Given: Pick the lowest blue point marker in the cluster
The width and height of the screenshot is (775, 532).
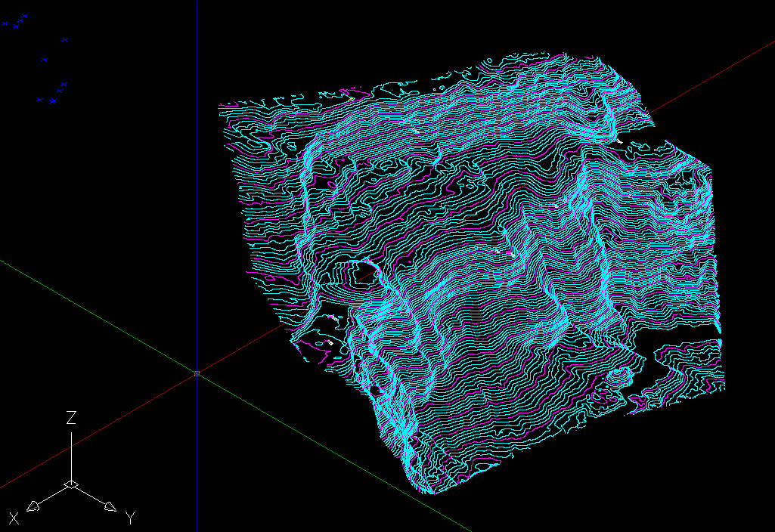Looking at the screenshot, I should click(x=52, y=101).
